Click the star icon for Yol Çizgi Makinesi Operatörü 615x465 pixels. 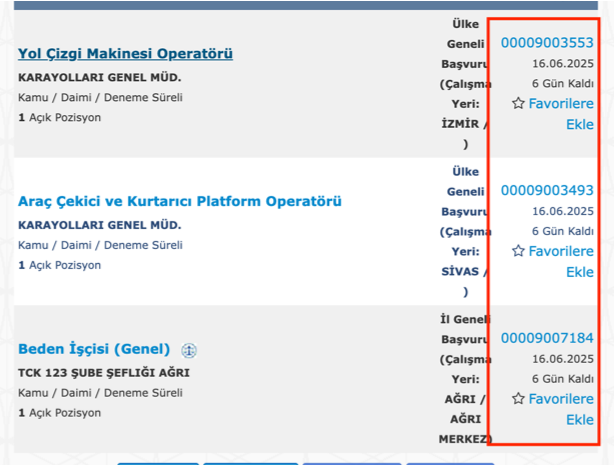pos(518,104)
